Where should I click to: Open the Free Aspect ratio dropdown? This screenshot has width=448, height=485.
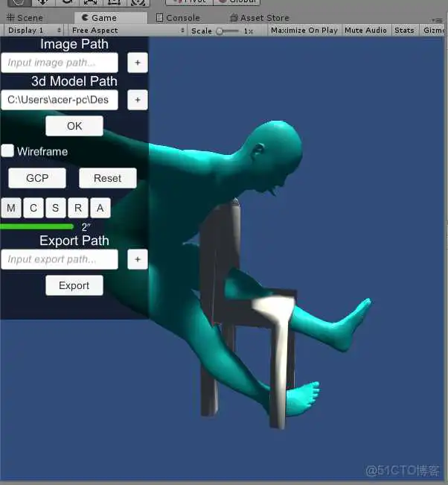(127, 31)
